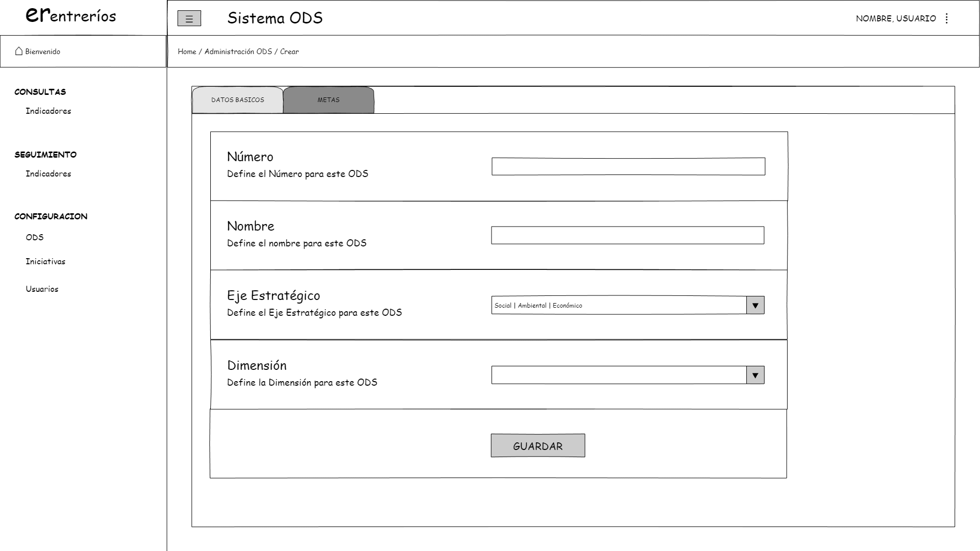Open the Social | Ambiental | Económico combo box
Viewport: 980px width, 551px height.
(x=619, y=306)
